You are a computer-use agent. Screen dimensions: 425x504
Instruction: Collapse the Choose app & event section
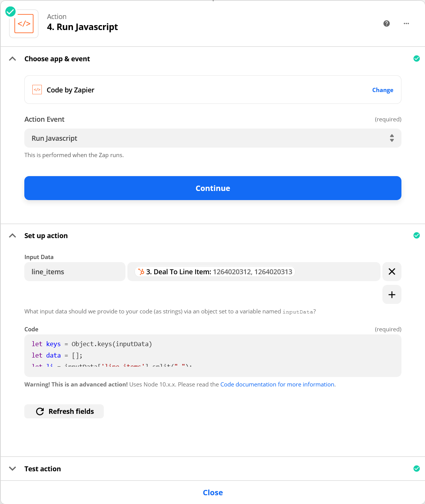[13, 59]
